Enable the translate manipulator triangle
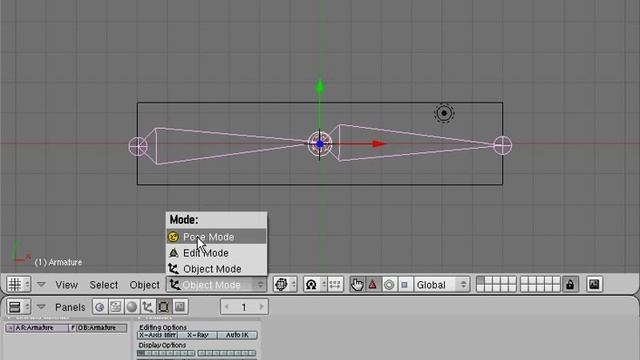 [x=373, y=284]
